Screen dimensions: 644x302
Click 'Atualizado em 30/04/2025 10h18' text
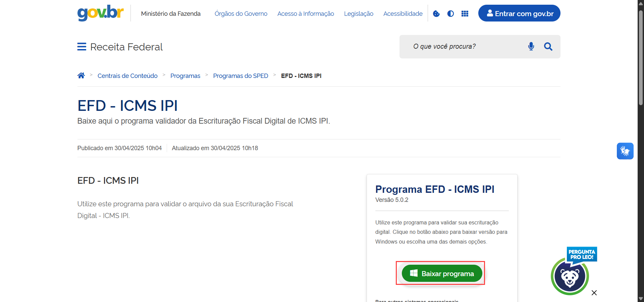(215, 148)
